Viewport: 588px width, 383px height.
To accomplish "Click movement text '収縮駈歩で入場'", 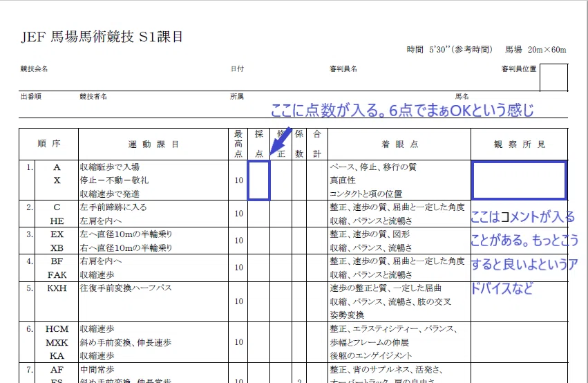I will tap(109, 167).
